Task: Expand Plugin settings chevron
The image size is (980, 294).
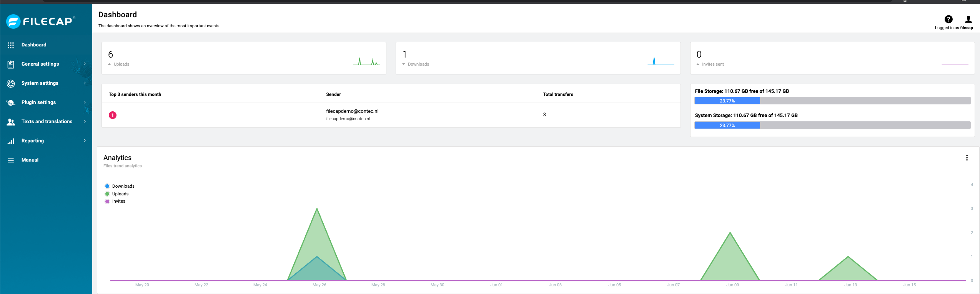Action: (x=85, y=102)
